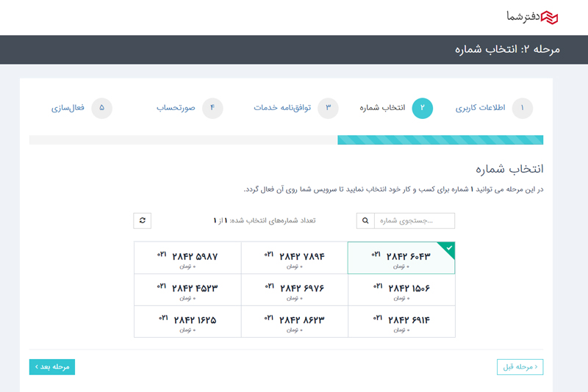Click مرحله قبل previous-step button
Screen dimensions: 588x392
pyautogui.click(x=520, y=367)
